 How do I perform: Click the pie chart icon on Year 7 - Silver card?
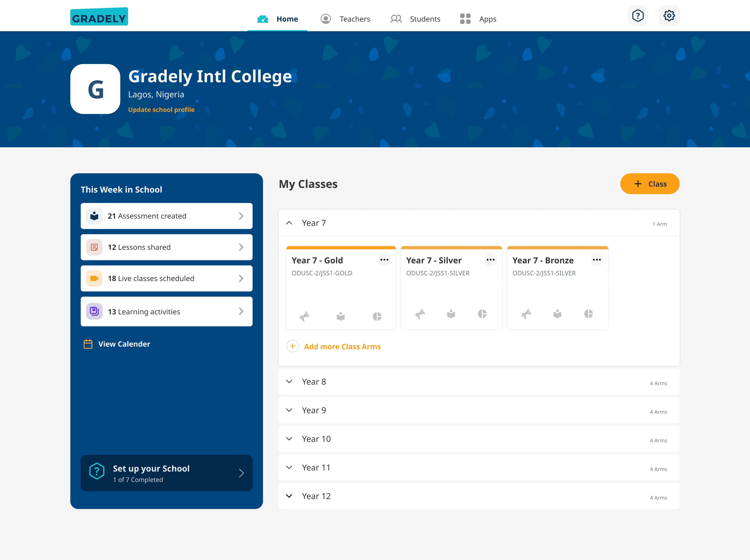pos(482,314)
